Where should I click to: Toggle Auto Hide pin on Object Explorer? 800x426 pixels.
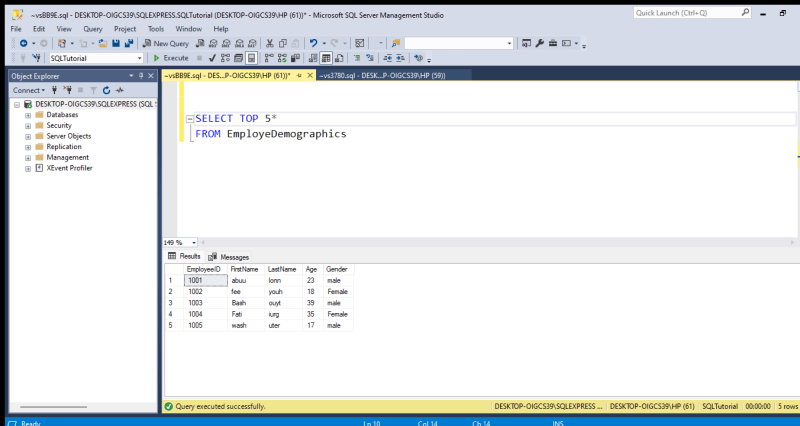141,76
